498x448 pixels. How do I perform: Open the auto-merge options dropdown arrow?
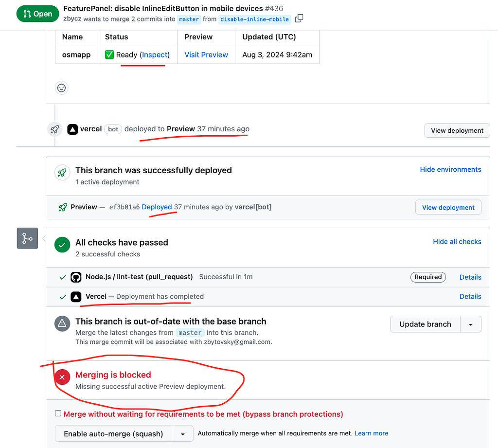click(x=182, y=433)
